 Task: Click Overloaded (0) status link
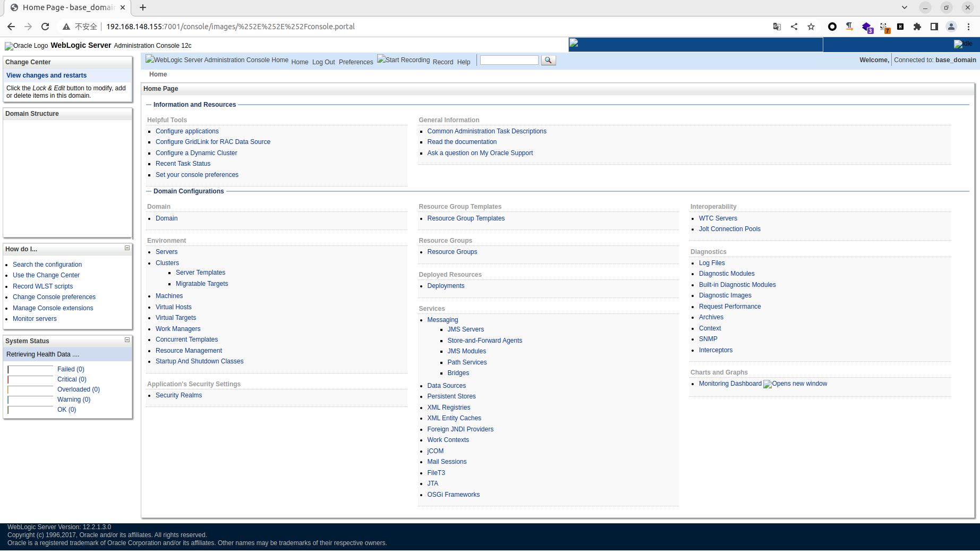(x=79, y=389)
